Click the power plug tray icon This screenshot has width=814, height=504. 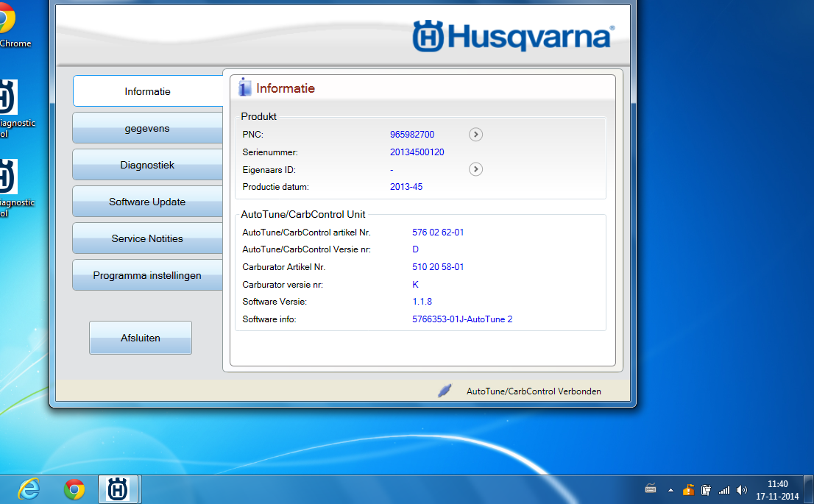pos(706,490)
